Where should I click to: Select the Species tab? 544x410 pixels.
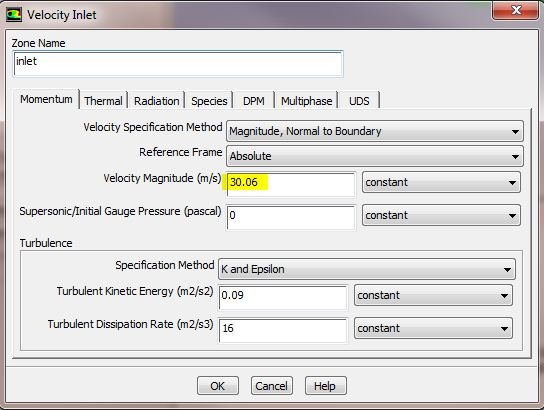209,101
